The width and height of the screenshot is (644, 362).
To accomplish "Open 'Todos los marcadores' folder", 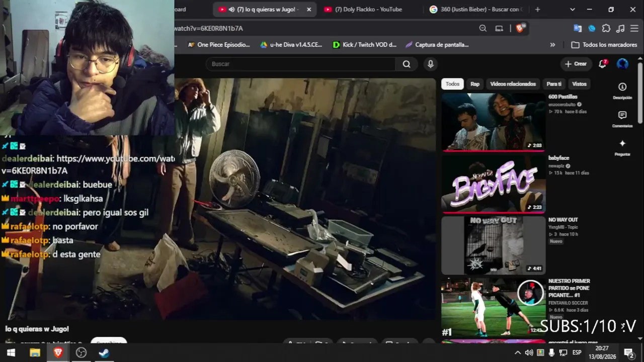I will coord(604,45).
